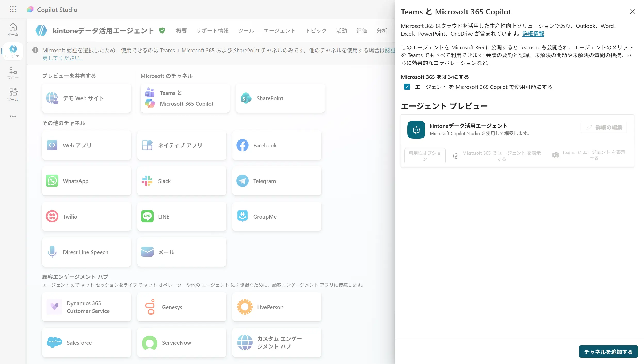Viewport: 644px width, 364px height.
Task: Open the 詳細情報 link
Action: pyautogui.click(x=533, y=34)
